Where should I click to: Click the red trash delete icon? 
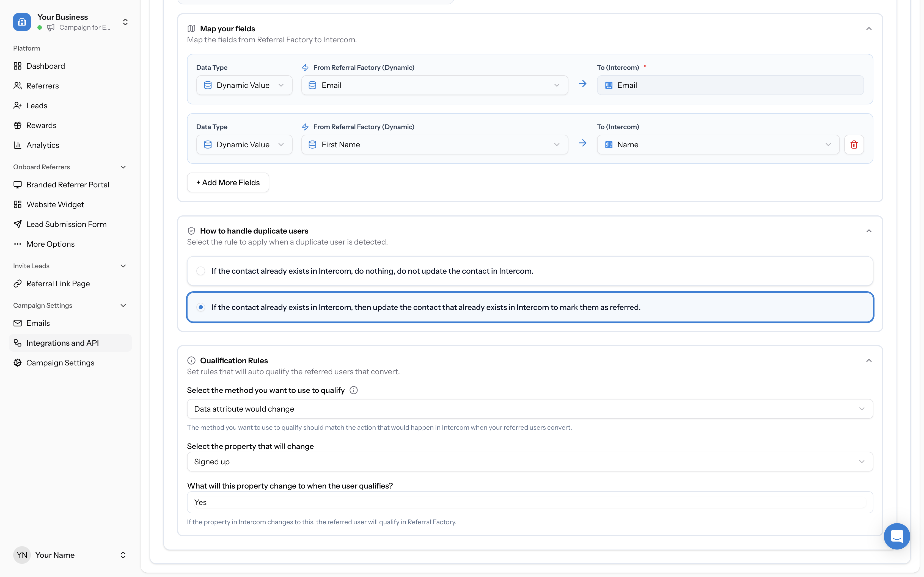[x=854, y=145]
